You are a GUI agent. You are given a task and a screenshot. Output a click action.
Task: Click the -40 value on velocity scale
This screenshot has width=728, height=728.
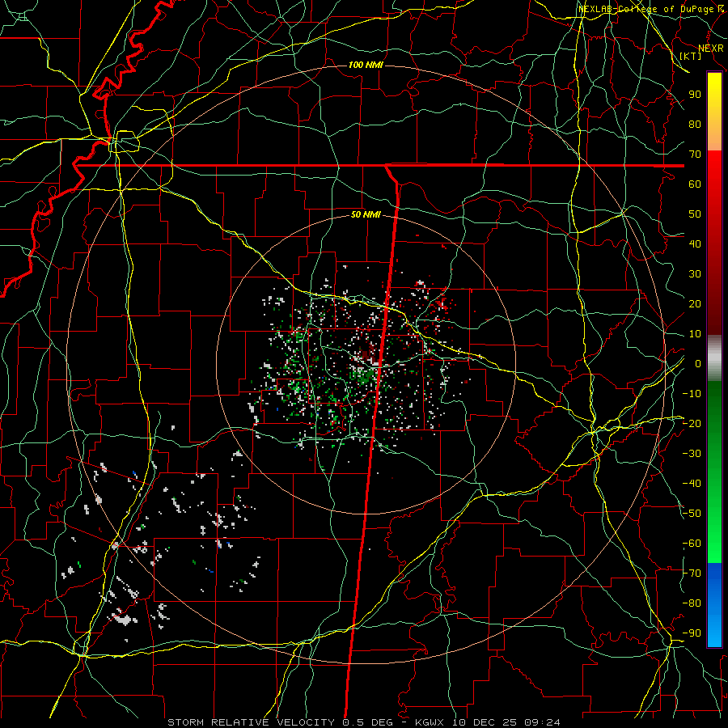(692, 484)
